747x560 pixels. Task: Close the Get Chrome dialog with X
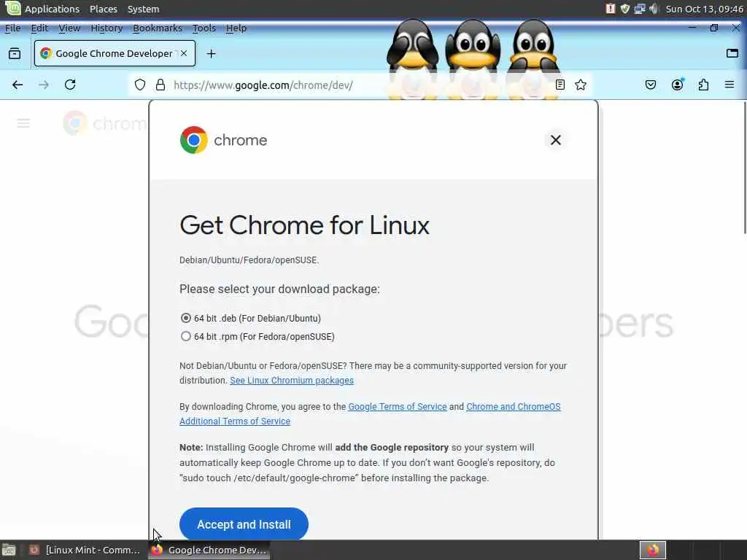[555, 139]
